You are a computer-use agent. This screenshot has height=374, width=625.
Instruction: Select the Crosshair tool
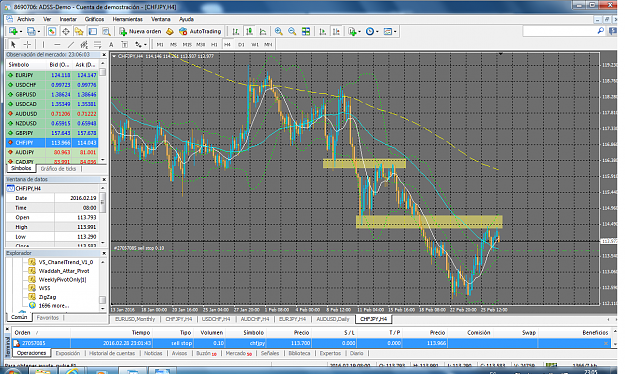[x=27, y=44]
